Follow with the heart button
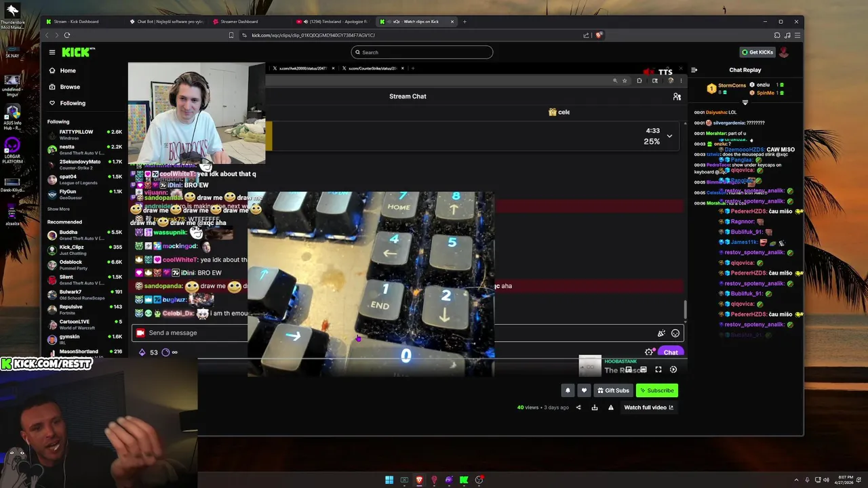Viewport: 868px width, 488px height. pyautogui.click(x=584, y=390)
